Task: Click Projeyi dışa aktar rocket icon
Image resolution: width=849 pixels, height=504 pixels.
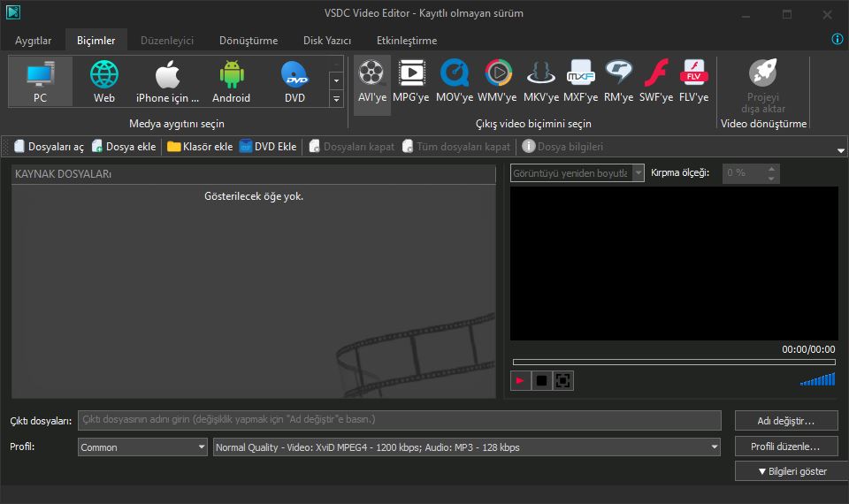Action: click(x=763, y=73)
